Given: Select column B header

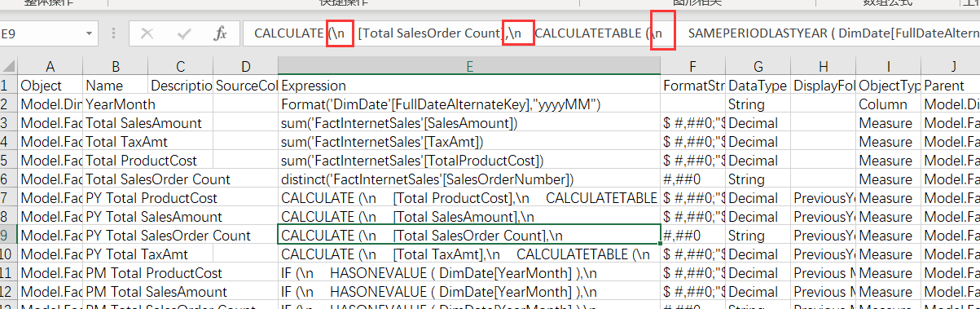Looking at the screenshot, I should coord(116,66).
